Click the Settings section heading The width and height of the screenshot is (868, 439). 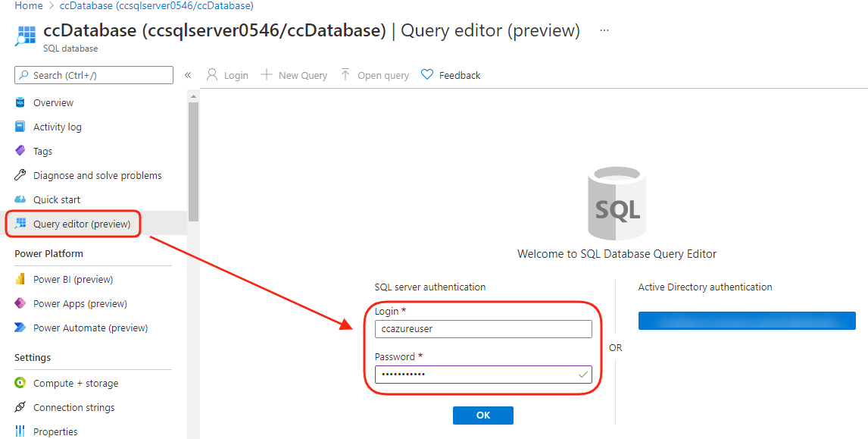(x=33, y=358)
